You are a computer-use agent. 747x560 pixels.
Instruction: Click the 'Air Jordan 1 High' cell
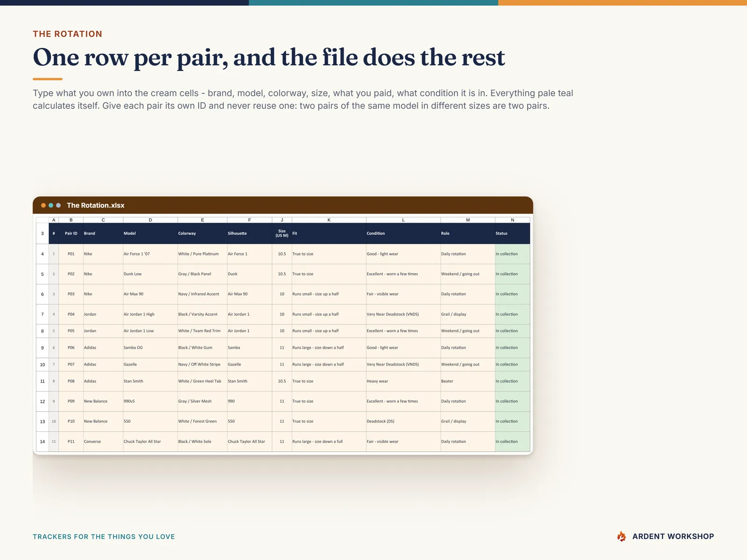click(150, 314)
